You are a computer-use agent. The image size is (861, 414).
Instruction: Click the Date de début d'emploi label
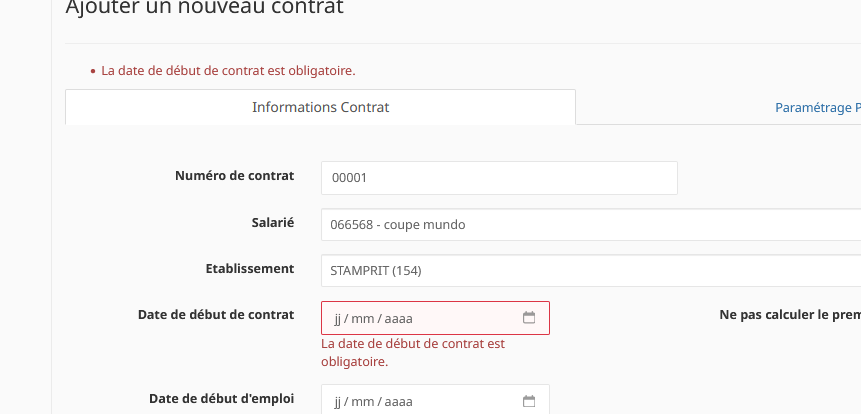221,399
